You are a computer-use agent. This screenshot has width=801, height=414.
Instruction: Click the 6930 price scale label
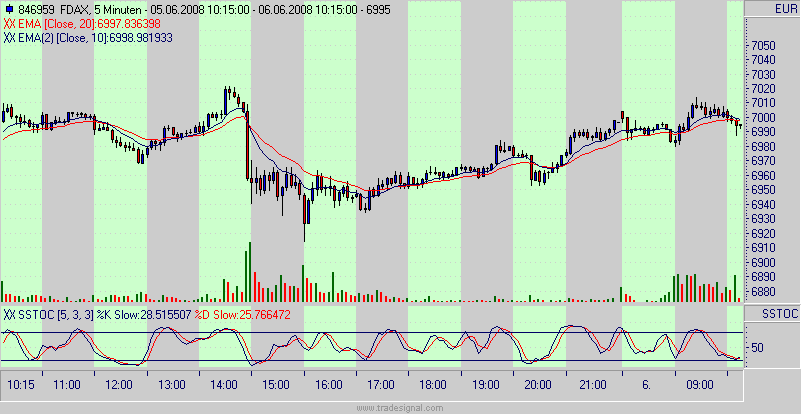click(763, 219)
